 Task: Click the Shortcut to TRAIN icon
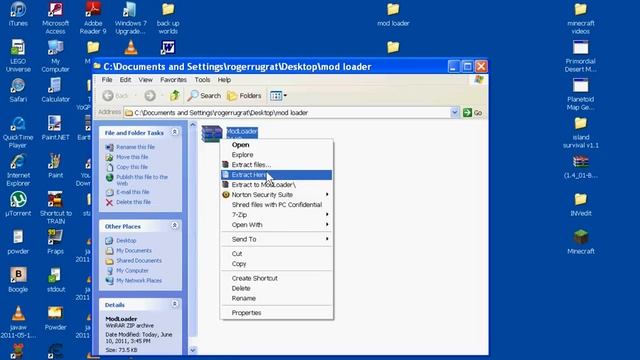[x=56, y=208]
